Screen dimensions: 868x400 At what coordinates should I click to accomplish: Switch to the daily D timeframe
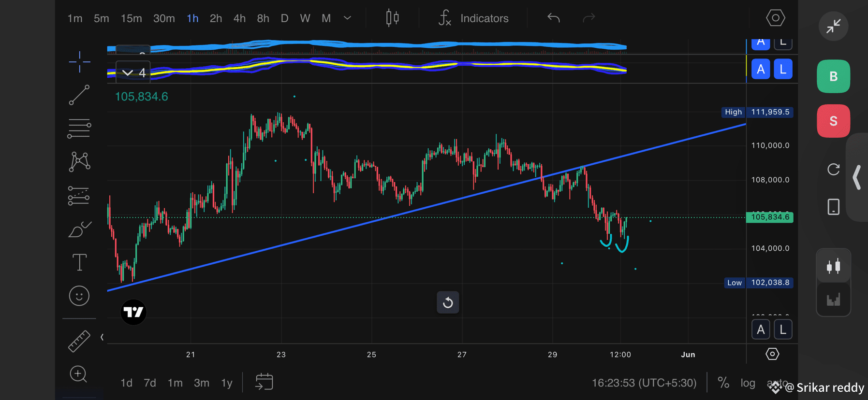tap(284, 18)
